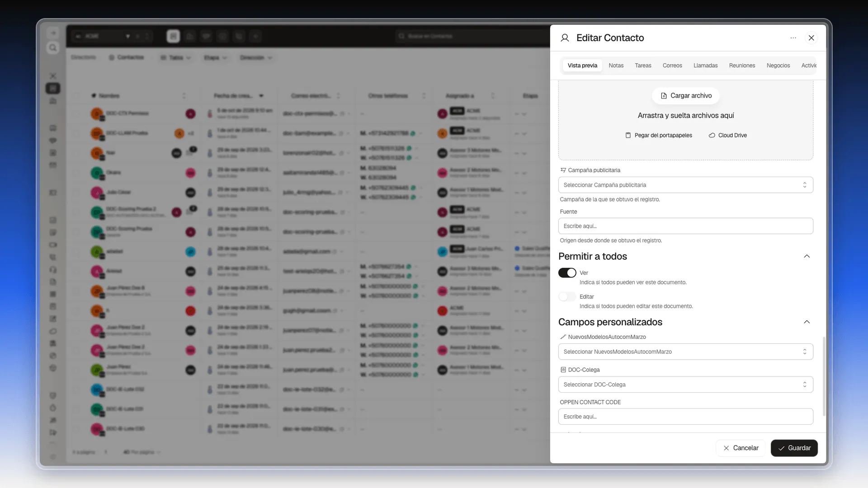The width and height of the screenshot is (868, 488).
Task: Click the form panel vertical scrollbar
Action: (x=824, y=376)
